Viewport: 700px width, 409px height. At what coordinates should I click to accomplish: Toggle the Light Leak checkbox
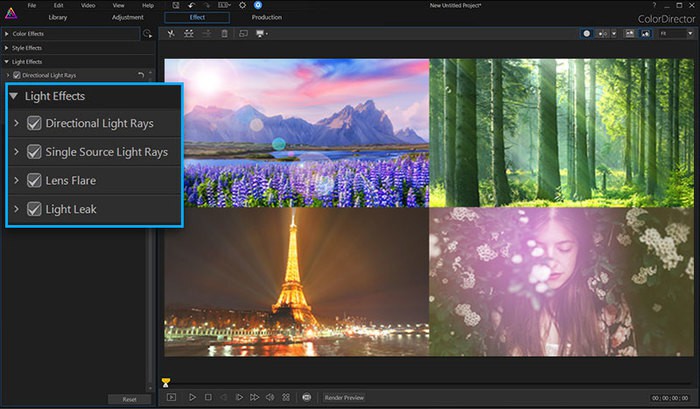click(x=34, y=209)
